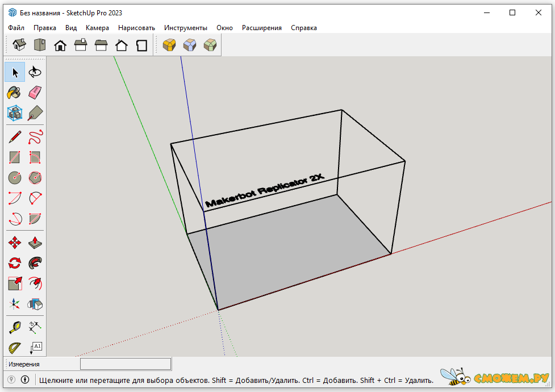The width and height of the screenshot is (555, 392).
Task: Open the Инструменты menu
Action: point(185,28)
